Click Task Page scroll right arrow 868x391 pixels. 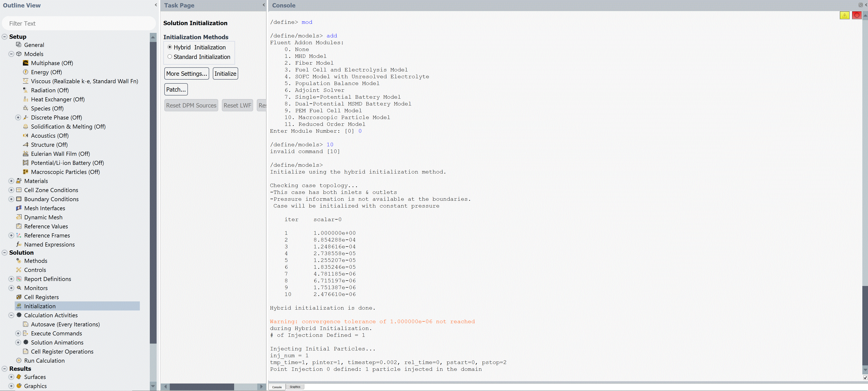262,387
